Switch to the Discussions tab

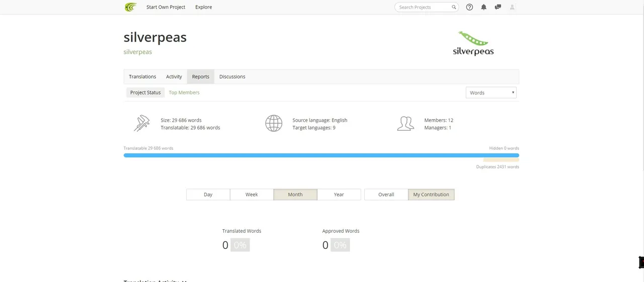[232, 76]
